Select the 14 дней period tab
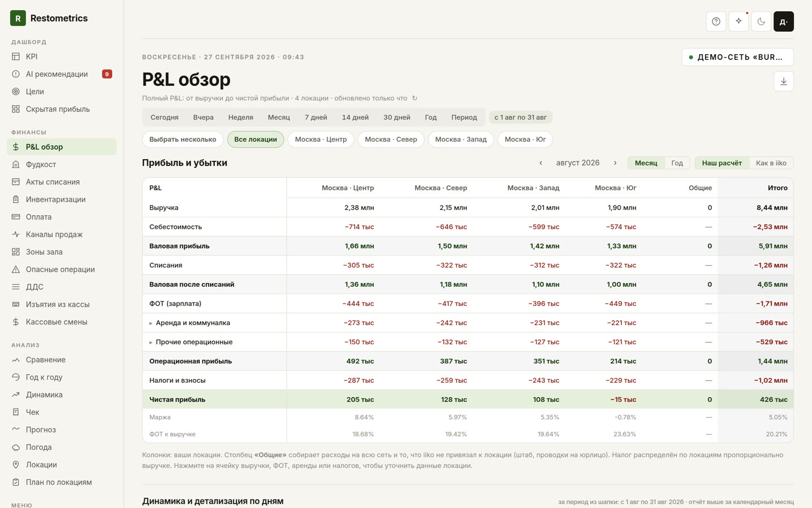This screenshot has height=508, width=812. click(355, 117)
